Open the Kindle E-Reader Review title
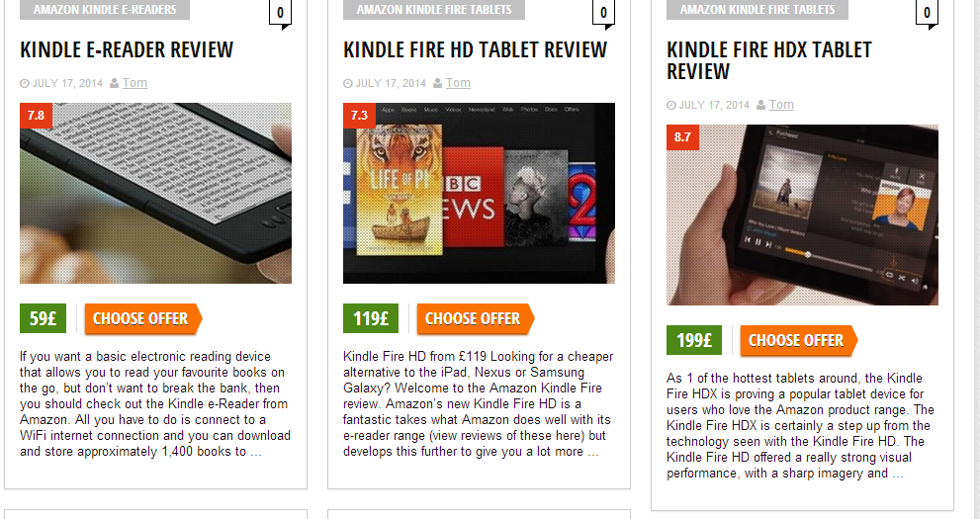The image size is (980, 519). [127, 50]
